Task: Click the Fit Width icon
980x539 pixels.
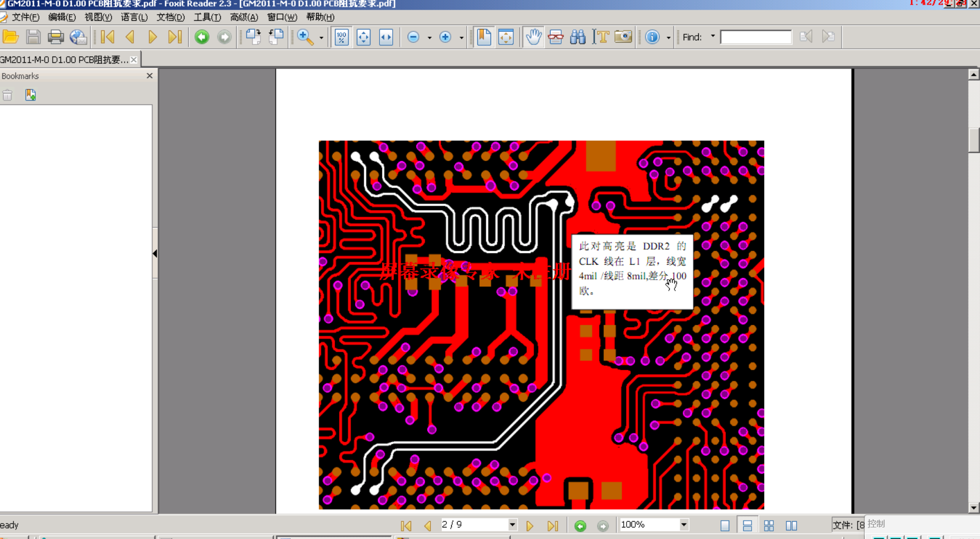Action: tap(386, 37)
